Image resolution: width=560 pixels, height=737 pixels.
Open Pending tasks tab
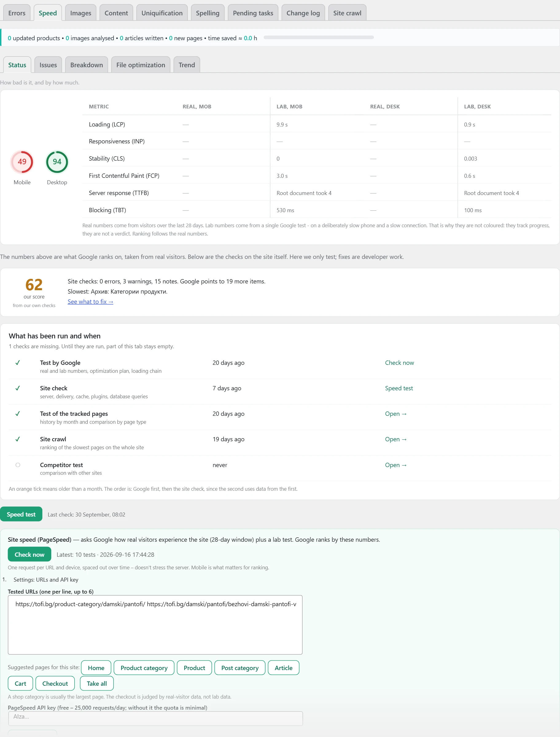click(253, 13)
